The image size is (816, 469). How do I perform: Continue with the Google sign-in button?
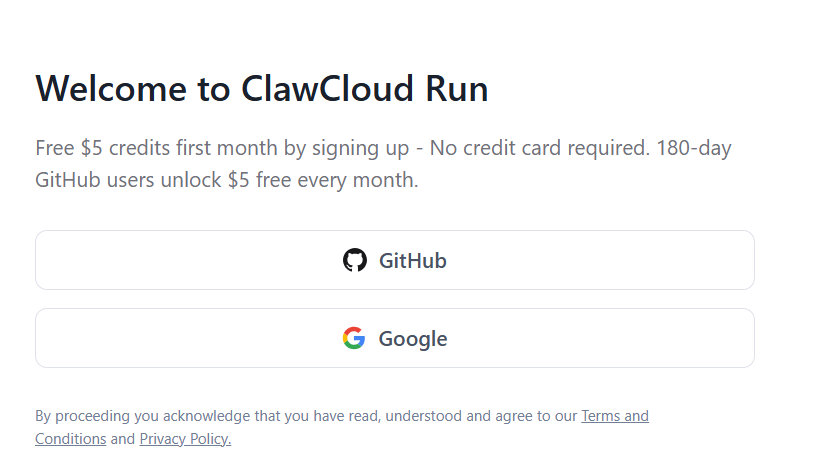point(394,338)
